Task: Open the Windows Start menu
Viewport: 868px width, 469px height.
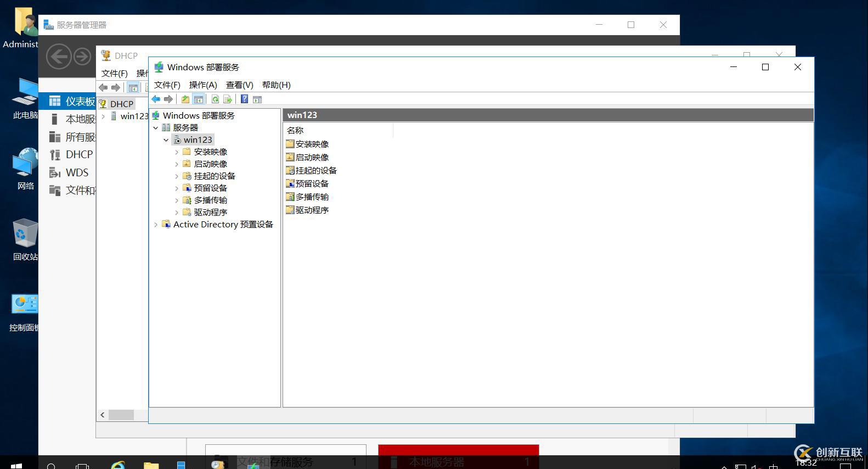Action: point(16,466)
